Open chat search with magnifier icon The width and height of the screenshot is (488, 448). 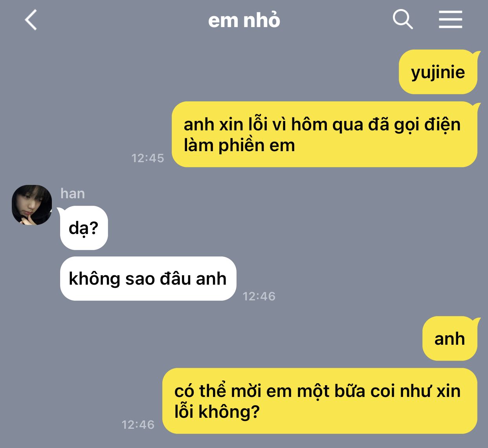[x=403, y=19]
